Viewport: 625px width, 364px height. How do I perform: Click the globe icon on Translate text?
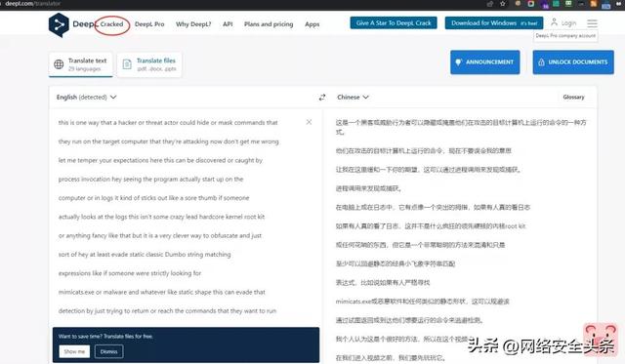point(59,64)
